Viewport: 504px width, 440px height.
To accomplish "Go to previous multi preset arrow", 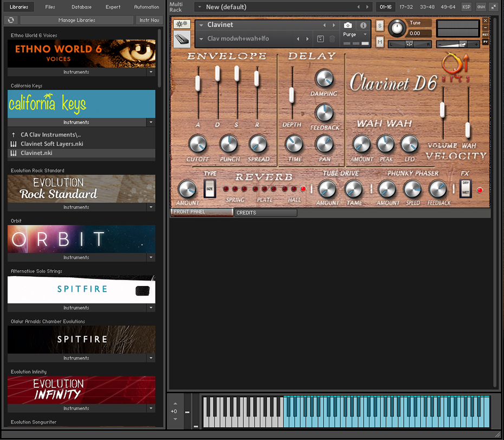I will (358, 7).
